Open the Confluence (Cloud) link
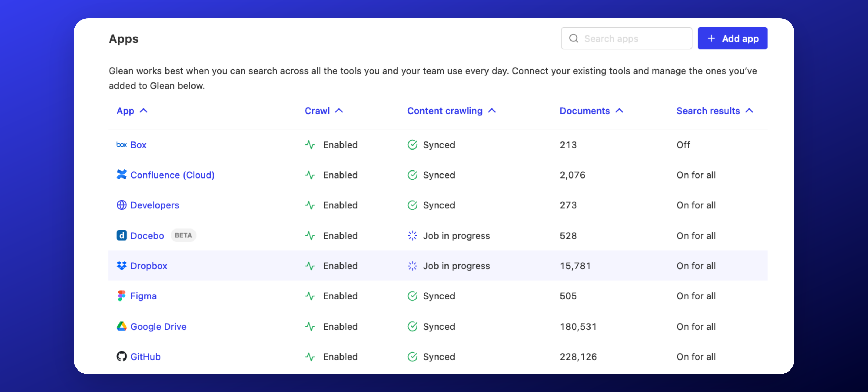Image resolution: width=868 pixels, height=392 pixels. [172, 175]
